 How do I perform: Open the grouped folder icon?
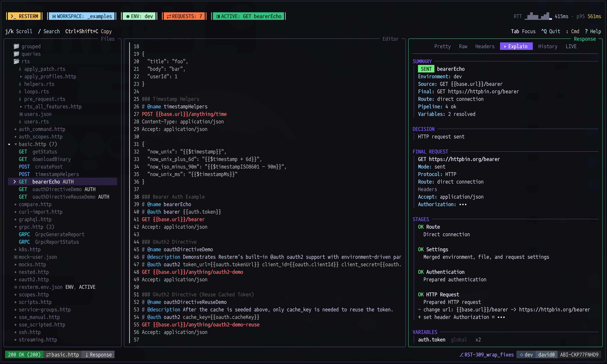[x=16, y=46]
